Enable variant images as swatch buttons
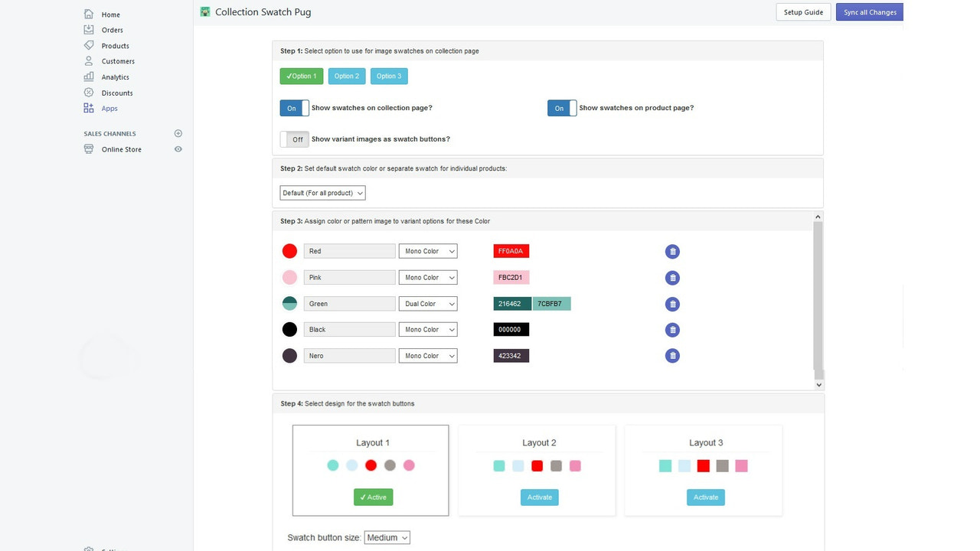Viewport: 980px width, 551px height. tap(295, 139)
